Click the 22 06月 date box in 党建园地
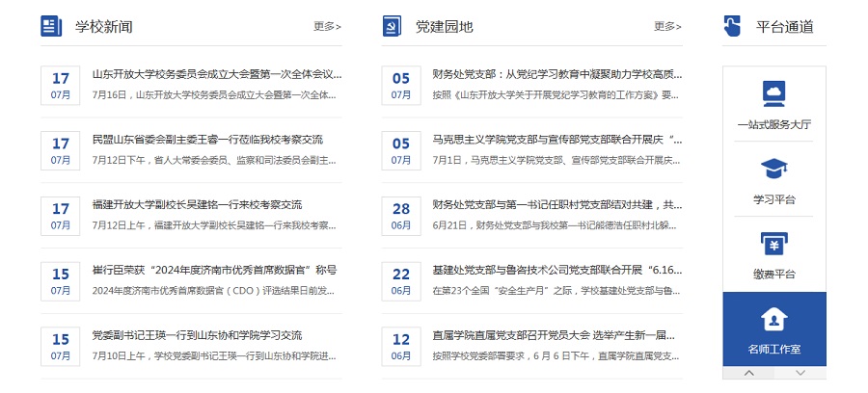This screenshot has height=393, width=868. pos(401,281)
